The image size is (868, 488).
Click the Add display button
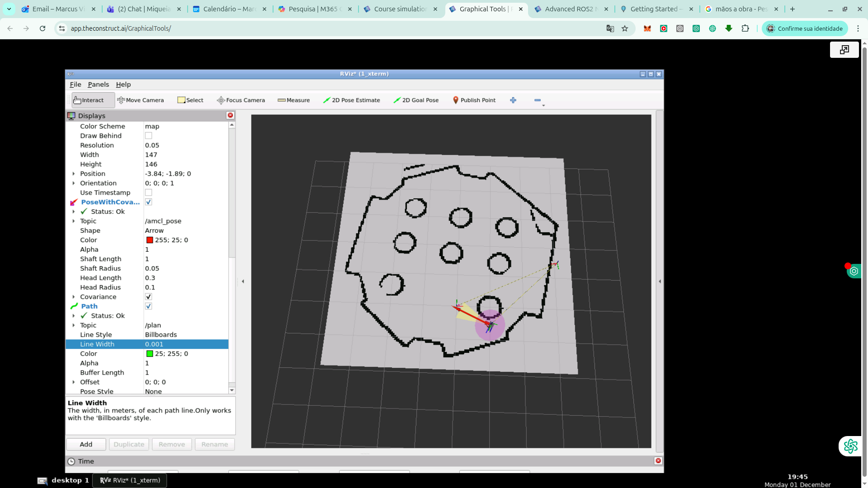pos(86,444)
